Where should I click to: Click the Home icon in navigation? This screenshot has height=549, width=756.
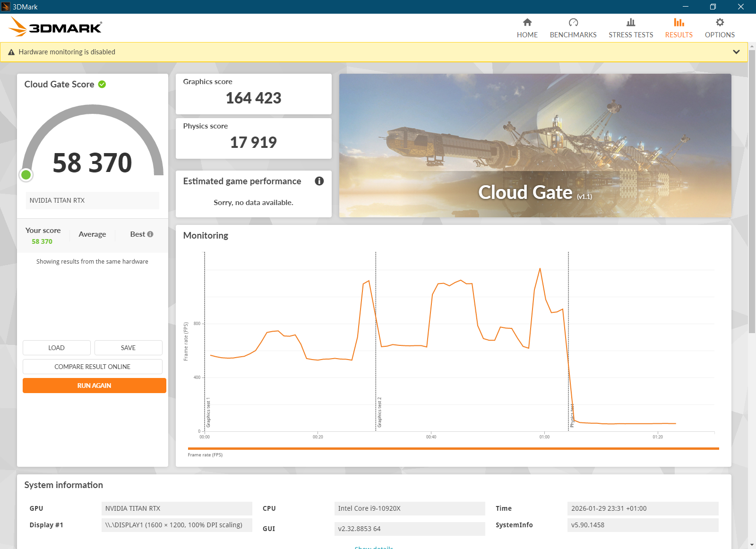tap(527, 22)
